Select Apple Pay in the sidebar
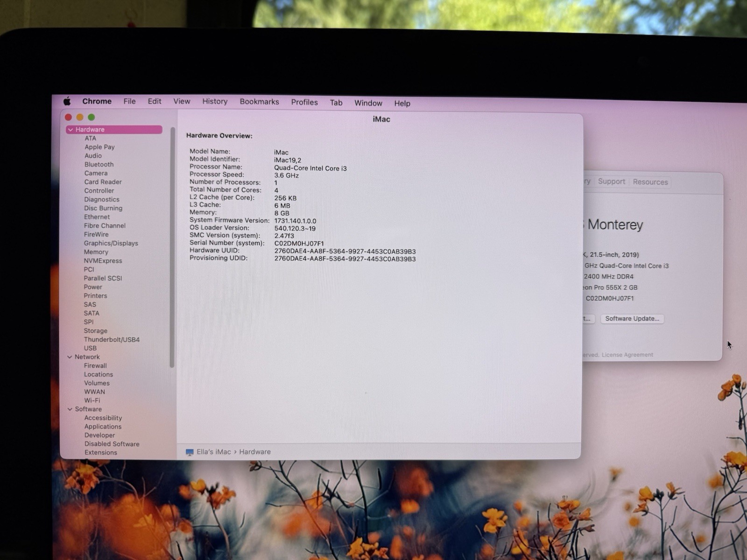The image size is (747, 560). coord(99,147)
